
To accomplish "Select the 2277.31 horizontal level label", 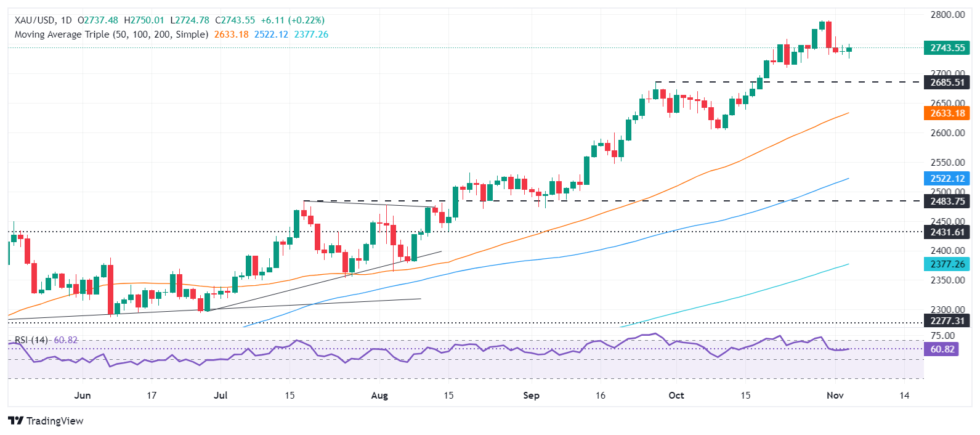I will point(947,321).
